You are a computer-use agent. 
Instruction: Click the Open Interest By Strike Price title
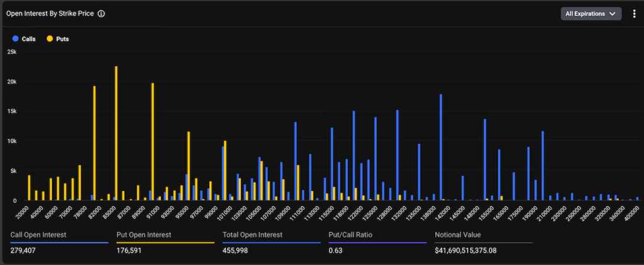[50, 13]
